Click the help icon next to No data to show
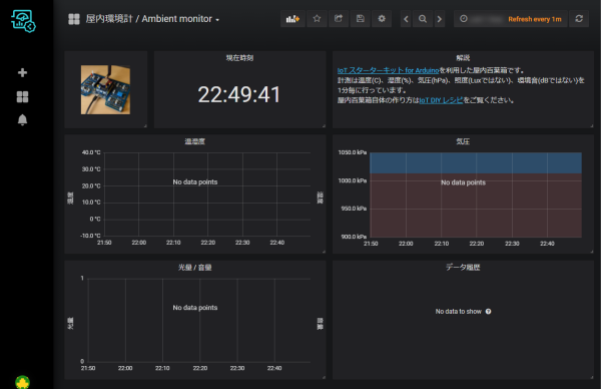This screenshot has width=601, height=389. pos(488,312)
